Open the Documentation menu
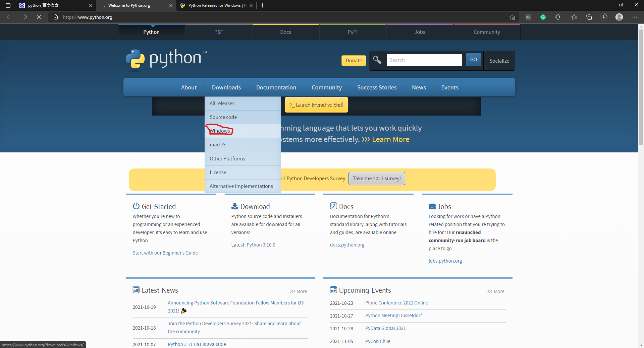Image resolution: width=644 pixels, height=348 pixels. click(x=276, y=87)
